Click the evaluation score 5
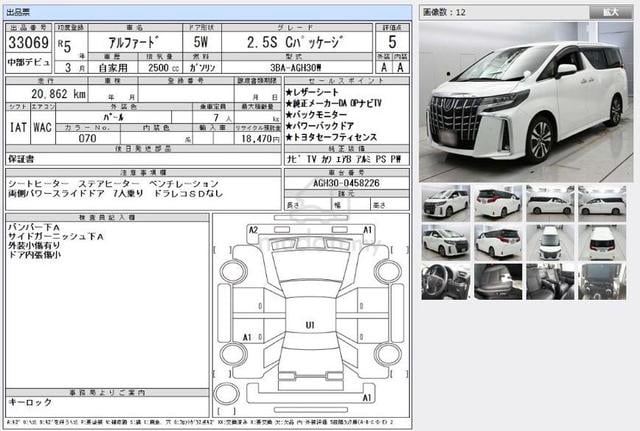 pos(392,42)
